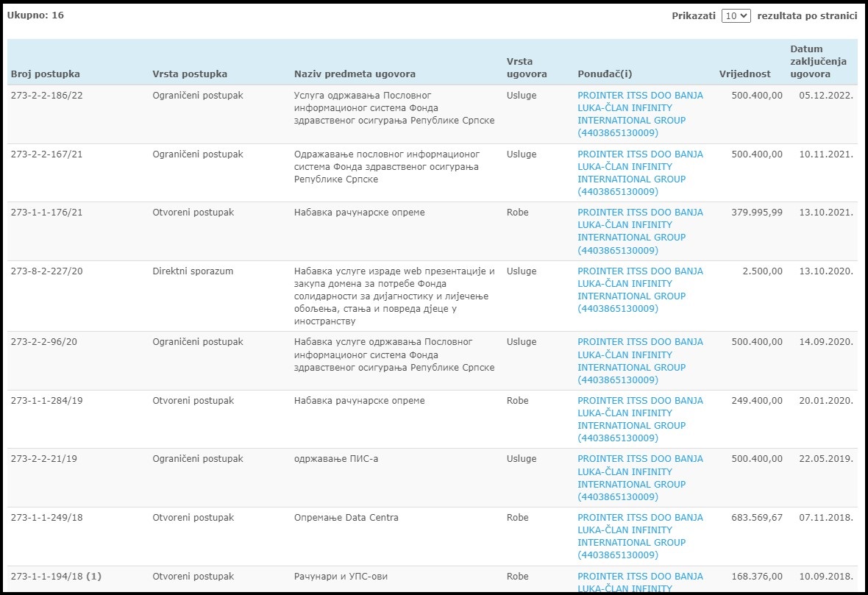The height and width of the screenshot is (595, 868).
Task: Click the date 07.11.2018.
Action: point(826,518)
